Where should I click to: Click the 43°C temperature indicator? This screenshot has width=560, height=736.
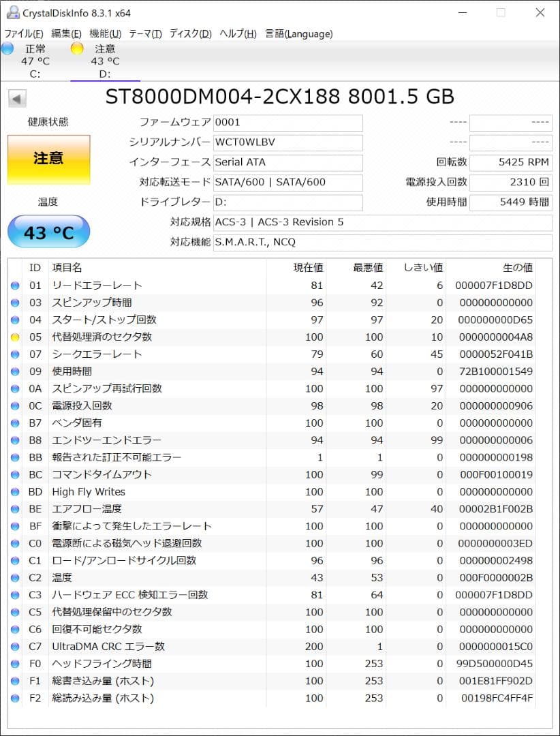coord(48,231)
